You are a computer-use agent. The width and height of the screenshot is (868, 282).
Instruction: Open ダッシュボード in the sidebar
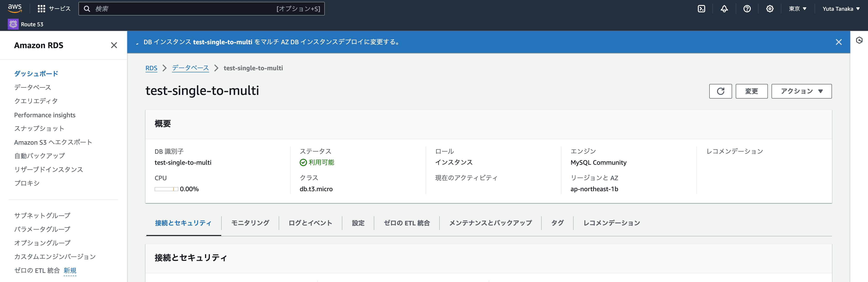click(x=36, y=74)
